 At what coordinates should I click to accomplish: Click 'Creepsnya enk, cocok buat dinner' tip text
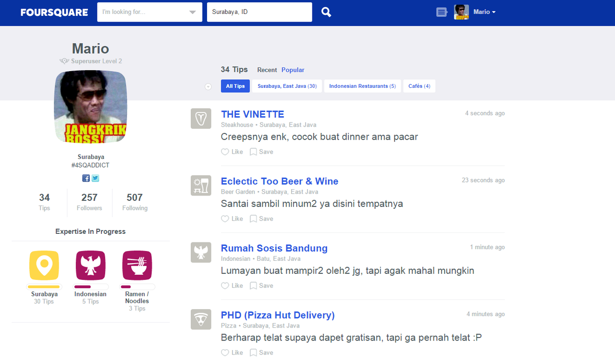point(320,137)
